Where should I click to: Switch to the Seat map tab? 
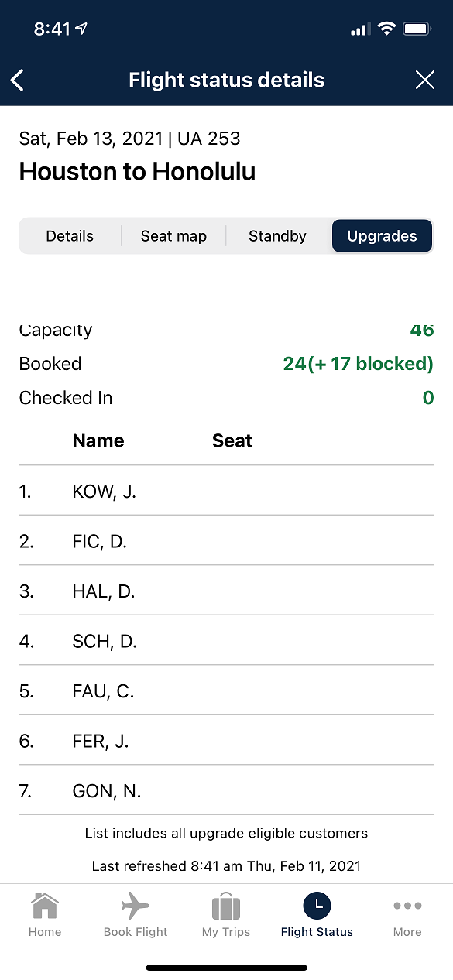point(173,236)
